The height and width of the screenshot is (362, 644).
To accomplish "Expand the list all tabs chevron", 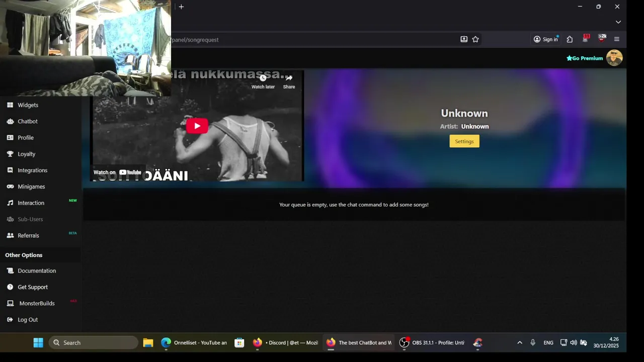I will click(x=618, y=22).
